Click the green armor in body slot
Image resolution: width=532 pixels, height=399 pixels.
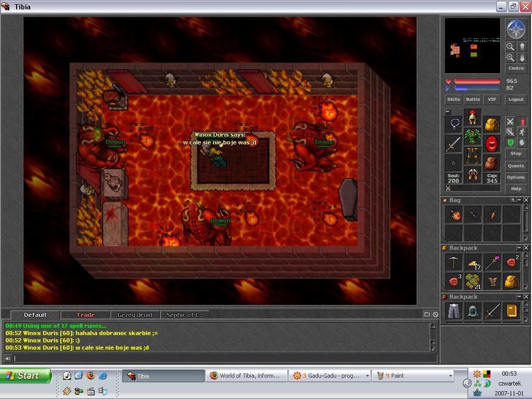tap(472, 137)
